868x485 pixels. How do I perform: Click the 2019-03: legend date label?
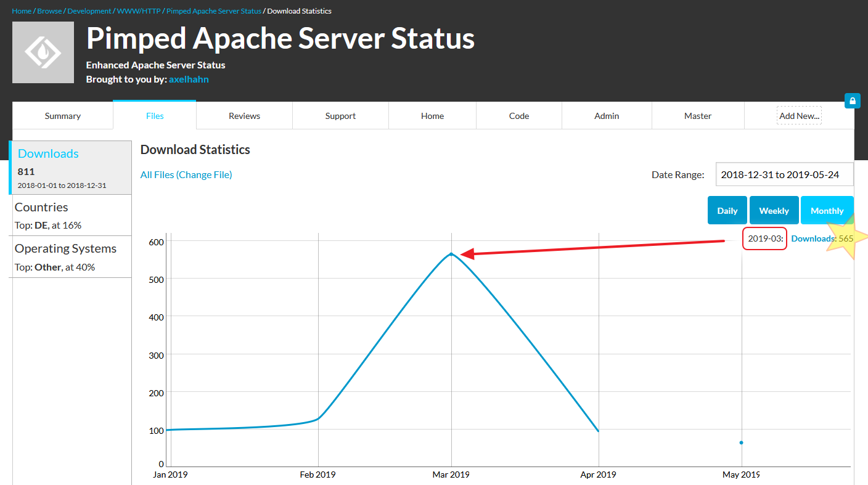point(765,238)
